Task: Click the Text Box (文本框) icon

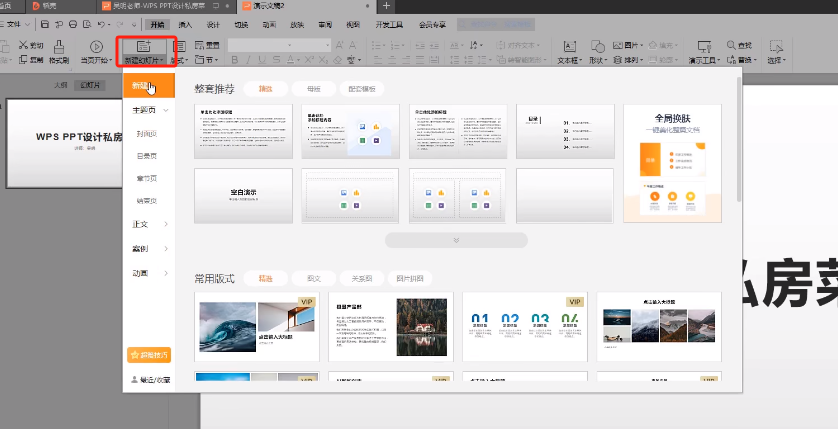Action: click(568, 47)
